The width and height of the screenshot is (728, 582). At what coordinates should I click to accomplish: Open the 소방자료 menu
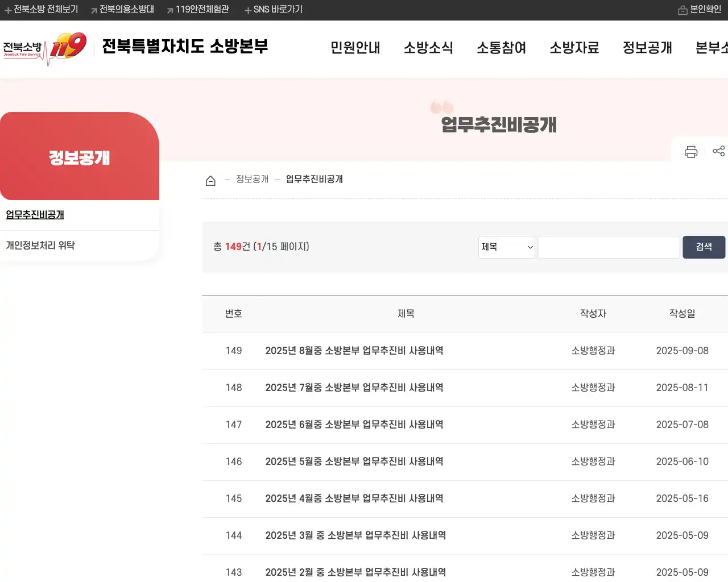pos(574,48)
